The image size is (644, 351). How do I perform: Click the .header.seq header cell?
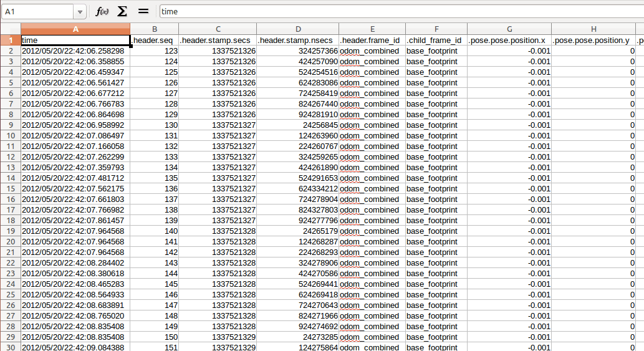tap(155, 41)
